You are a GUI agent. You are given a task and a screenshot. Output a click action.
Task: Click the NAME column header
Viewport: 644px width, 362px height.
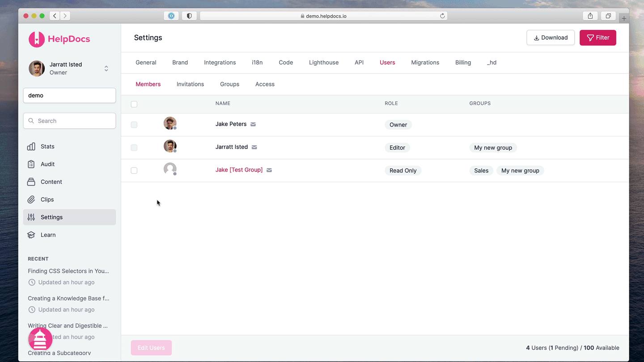tap(223, 103)
